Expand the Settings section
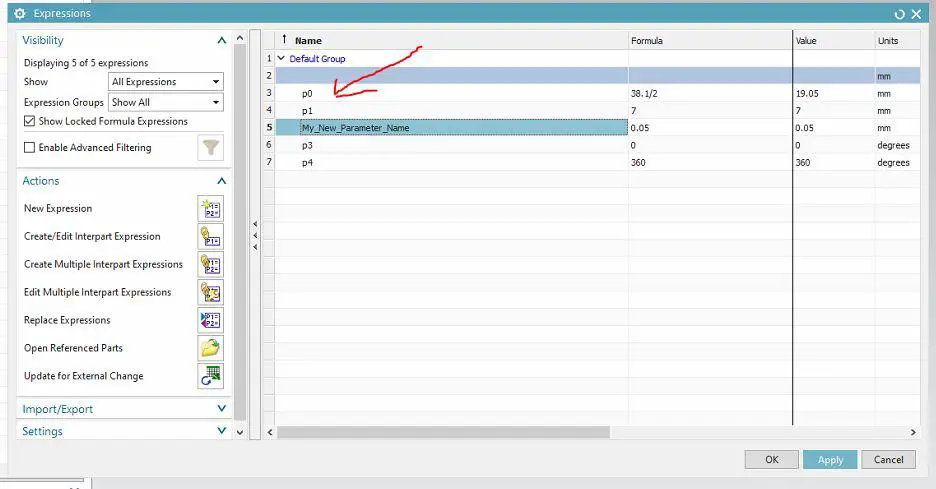The image size is (936, 489). pyautogui.click(x=221, y=430)
